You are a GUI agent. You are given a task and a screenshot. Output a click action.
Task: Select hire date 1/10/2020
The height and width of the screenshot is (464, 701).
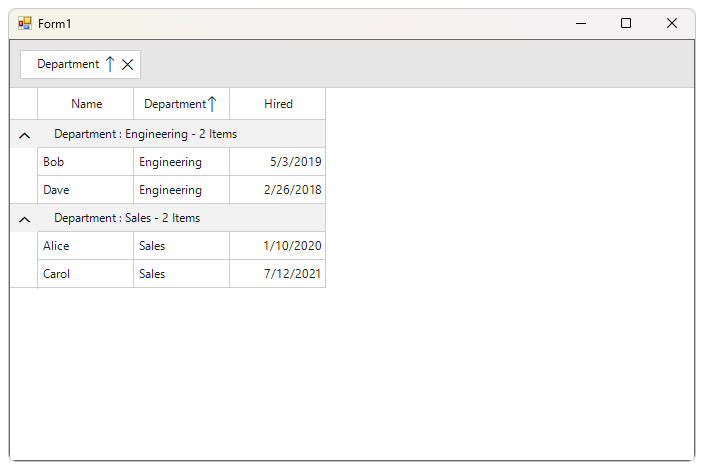pyautogui.click(x=277, y=246)
